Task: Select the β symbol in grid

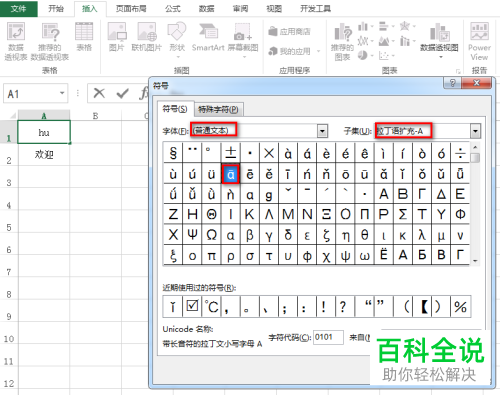Action: (x=250, y=235)
